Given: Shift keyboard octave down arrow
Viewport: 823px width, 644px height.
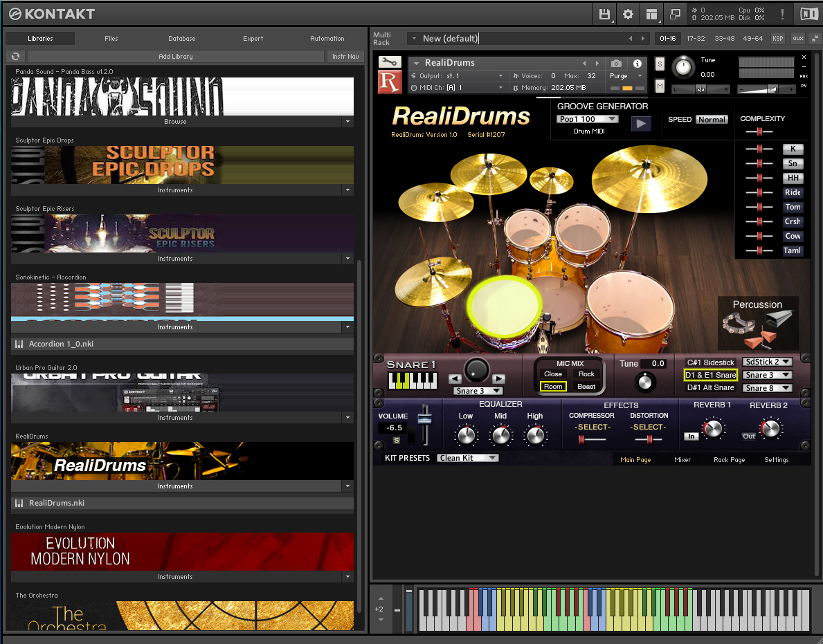Looking at the screenshot, I should pyautogui.click(x=381, y=620).
